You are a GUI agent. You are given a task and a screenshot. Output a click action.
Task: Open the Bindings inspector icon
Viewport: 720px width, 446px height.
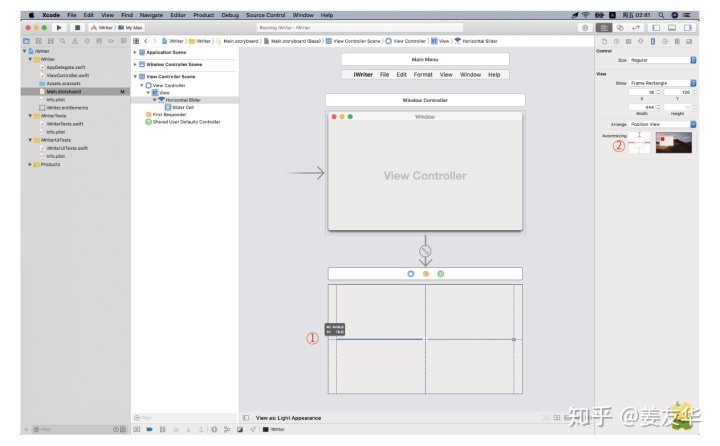click(x=677, y=41)
